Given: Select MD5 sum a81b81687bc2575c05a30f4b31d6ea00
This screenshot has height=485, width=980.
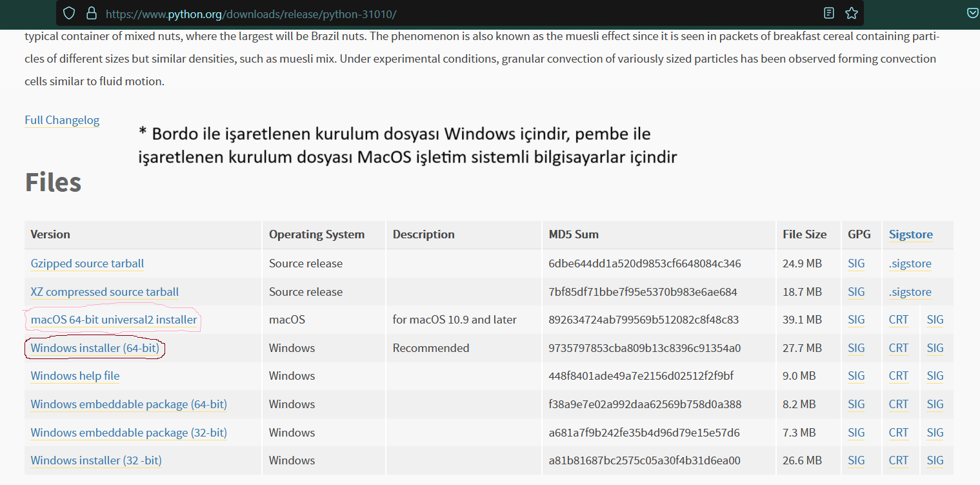Looking at the screenshot, I should (645, 460).
